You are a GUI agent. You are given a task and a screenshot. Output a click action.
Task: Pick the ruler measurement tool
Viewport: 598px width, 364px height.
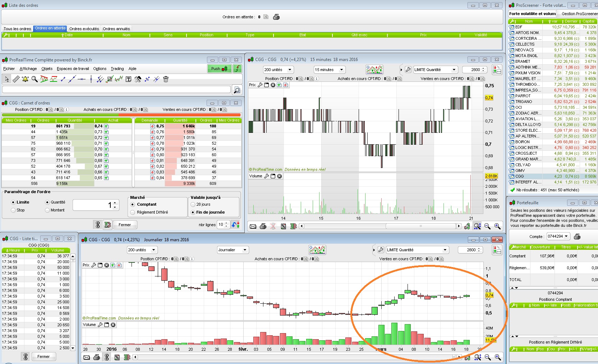point(16,79)
